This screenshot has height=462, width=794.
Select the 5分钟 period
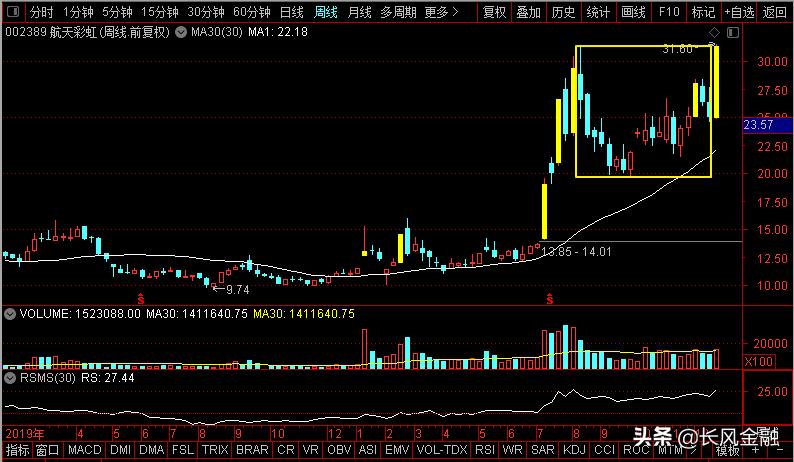(x=117, y=12)
